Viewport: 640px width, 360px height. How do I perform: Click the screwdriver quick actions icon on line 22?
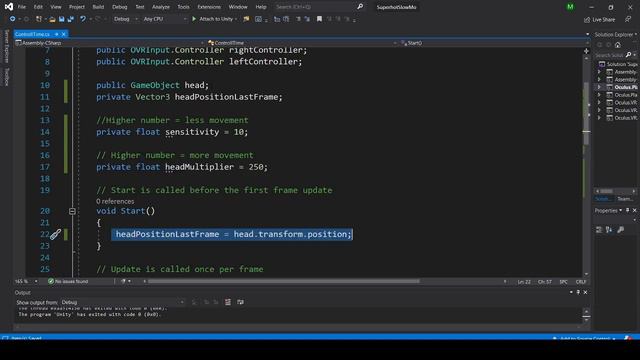click(56, 234)
